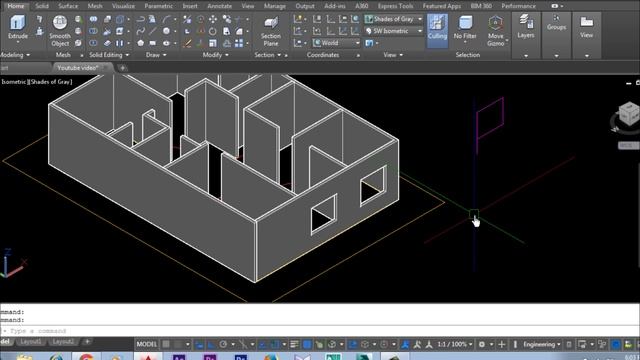
Task: Click the Erase tool in Modify
Action: click(x=187, y=43)
